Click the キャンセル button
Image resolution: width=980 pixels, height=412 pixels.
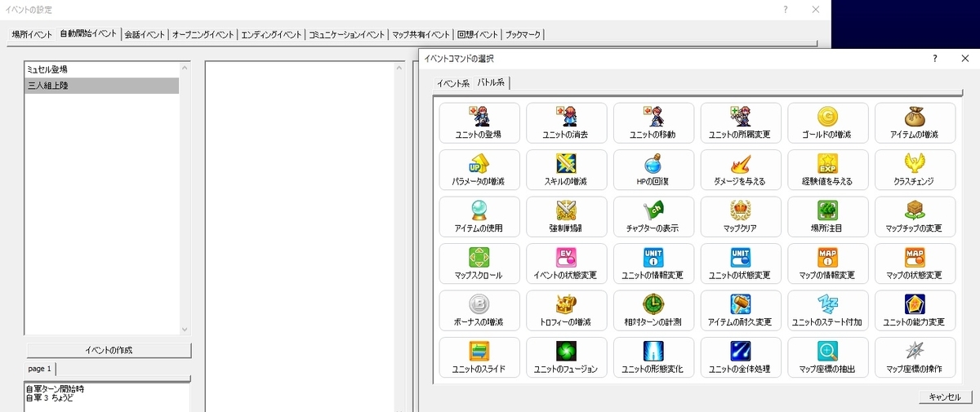point(945,397)
